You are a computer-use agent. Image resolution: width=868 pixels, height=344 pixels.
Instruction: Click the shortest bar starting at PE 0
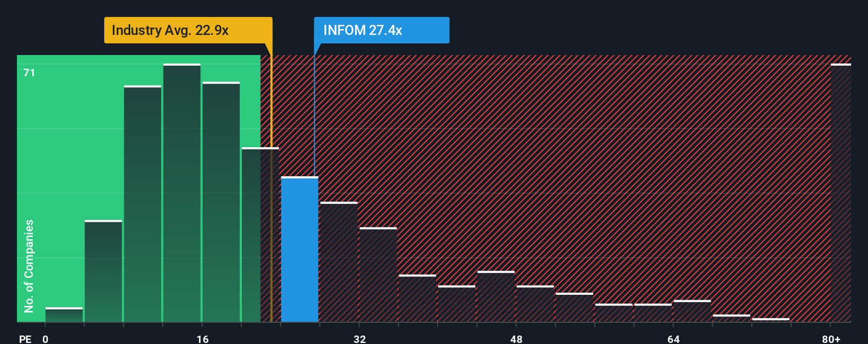[64, 315]
